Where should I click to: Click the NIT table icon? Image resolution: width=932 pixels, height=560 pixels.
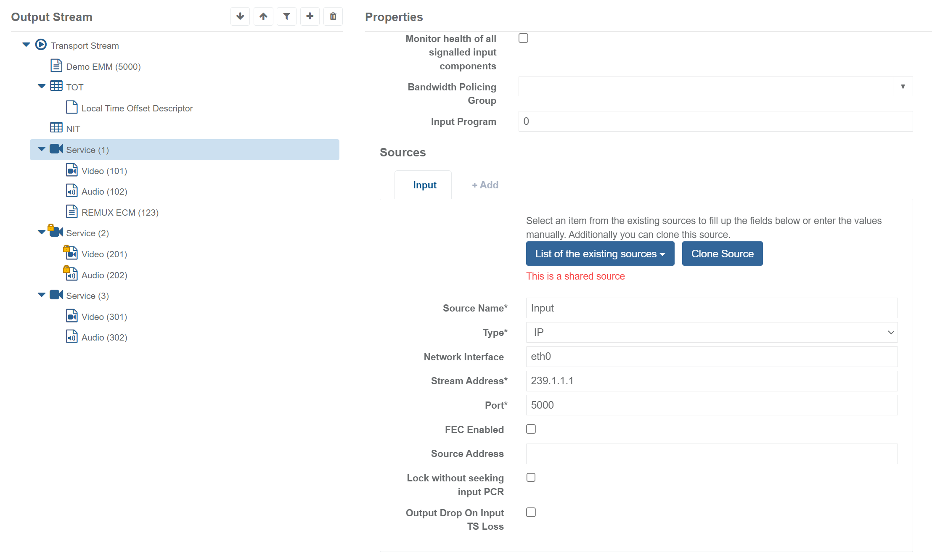56,127
